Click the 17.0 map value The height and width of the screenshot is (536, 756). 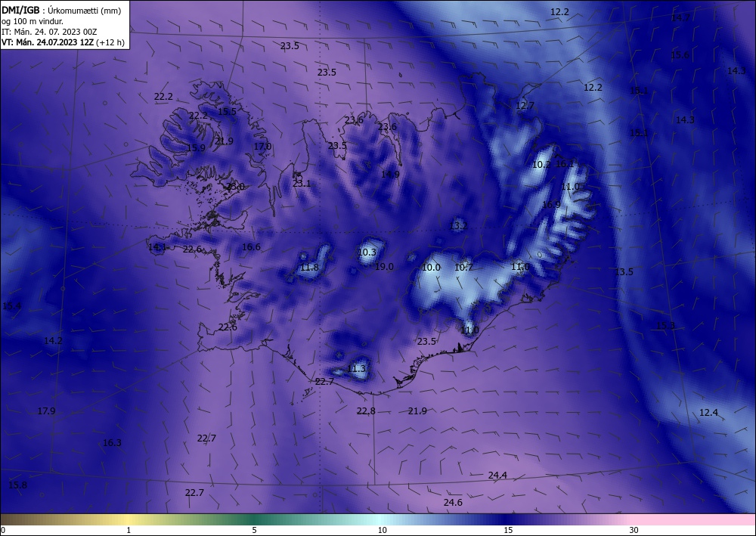tap(263, 146)
